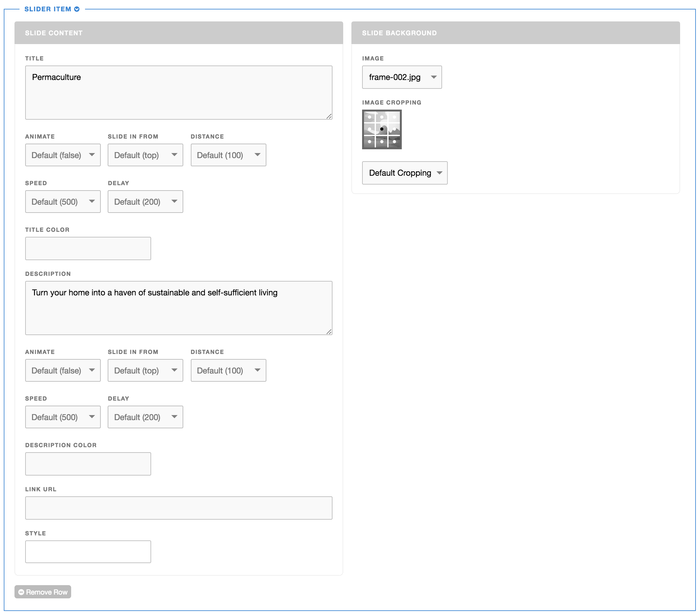Open the frame-002.jpg image dropdown
699x616 pixels.
(x=401, y=77)
